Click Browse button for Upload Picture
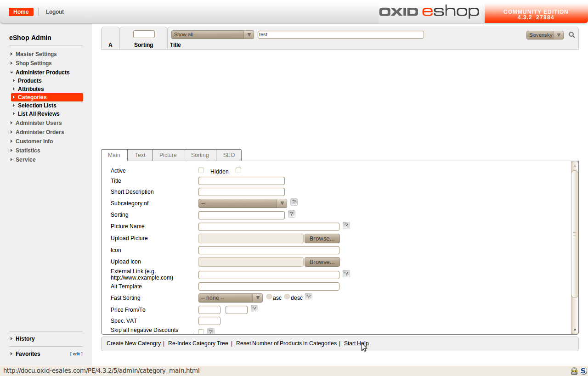Image resolution: width=588 pixels, height=376 pixels. pos(322,239)
